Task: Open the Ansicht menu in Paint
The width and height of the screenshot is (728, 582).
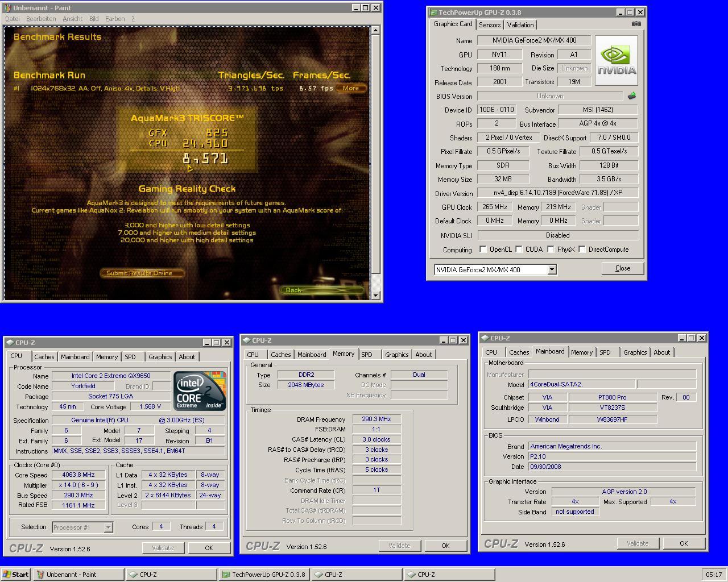Action: coord(73,19)
